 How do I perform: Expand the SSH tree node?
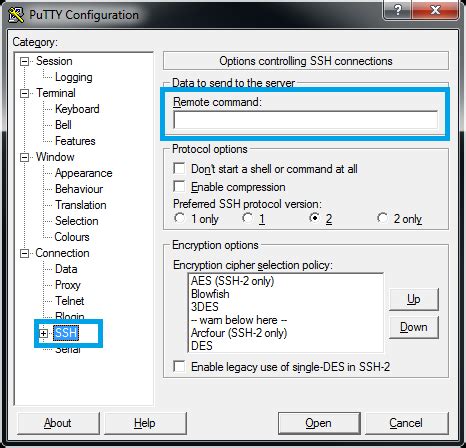44,333
